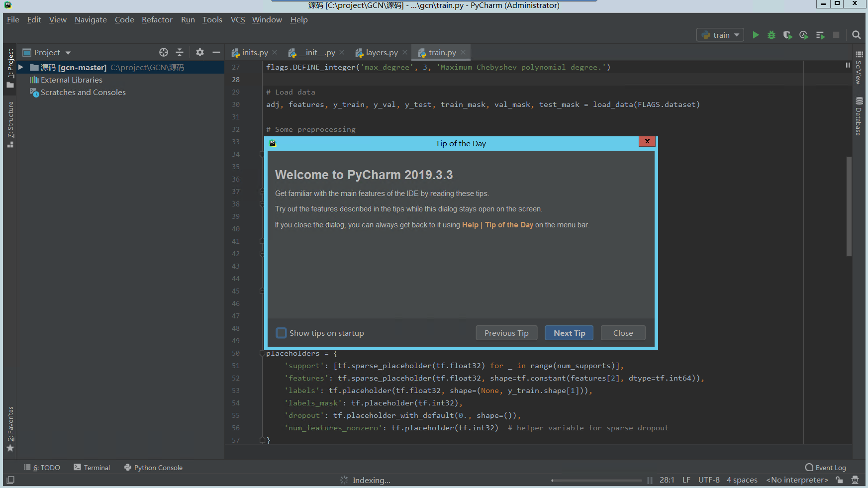Viewport: 868px width, 488px height.
Task: Open the File menu
Action: tap(13, 20)
